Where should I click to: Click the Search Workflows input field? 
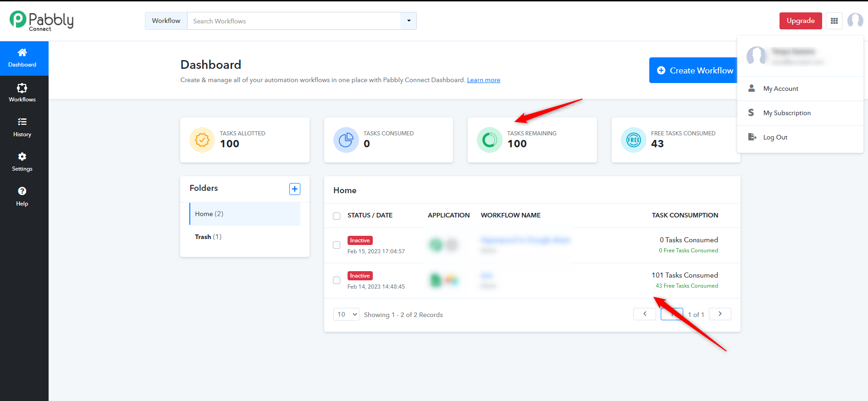tap(294, 21)
